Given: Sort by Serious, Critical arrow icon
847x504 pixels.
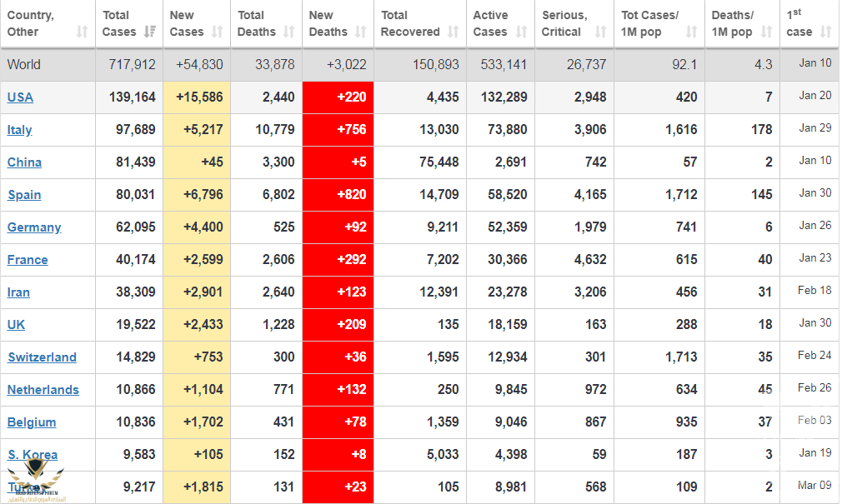Looking at the screenshot, I should click(601, 32).
